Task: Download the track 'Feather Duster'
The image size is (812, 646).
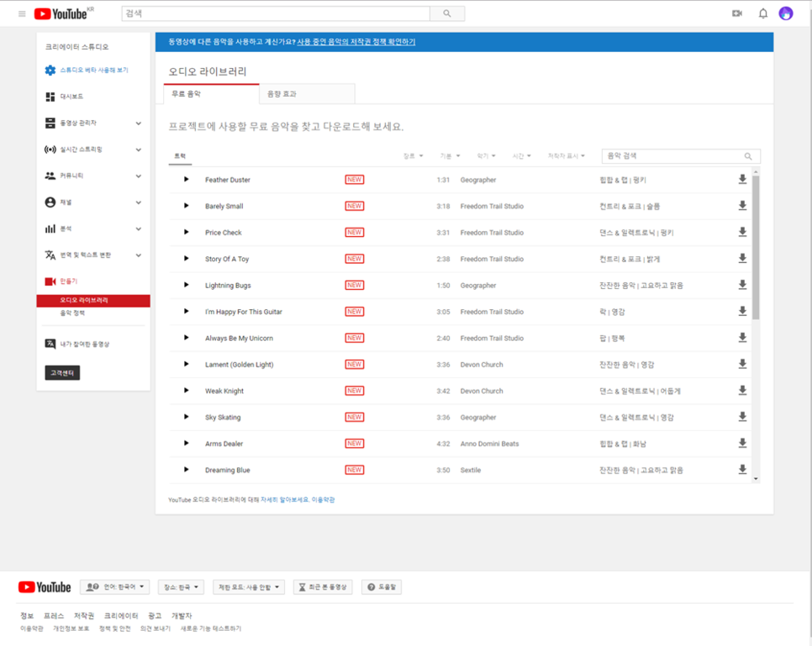Action: (741, 179)
